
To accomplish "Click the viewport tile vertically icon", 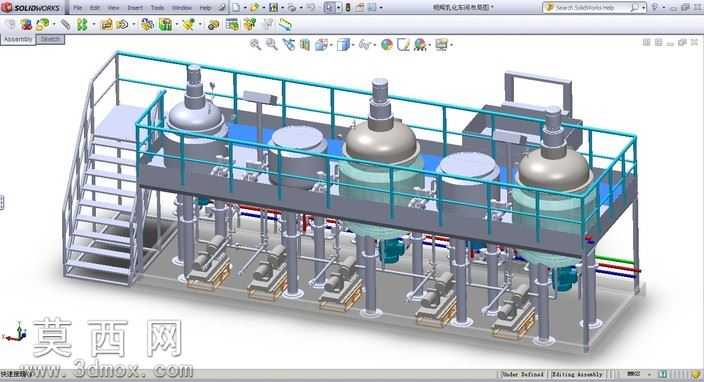I will coord(658,42).
